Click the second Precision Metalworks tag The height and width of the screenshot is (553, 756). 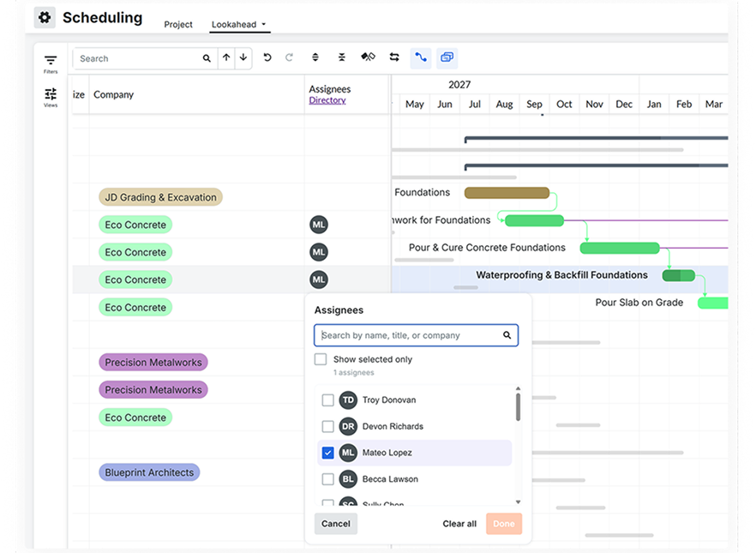pos(153,390)
